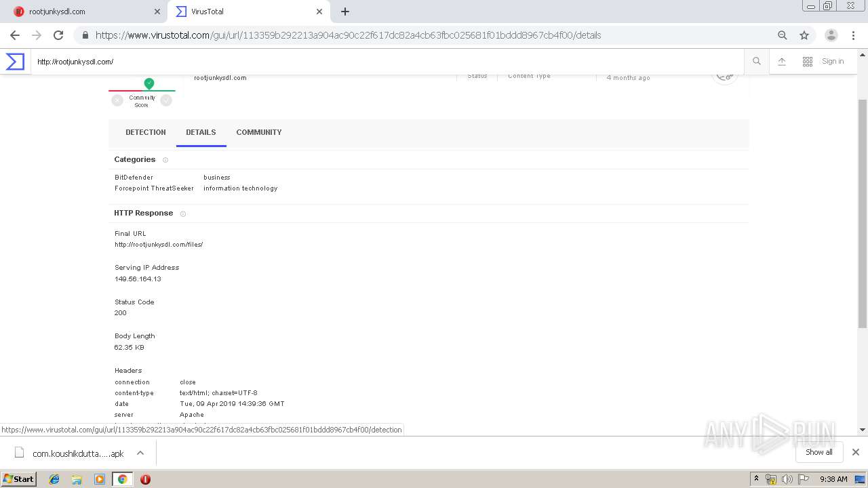Open the media player taskbar icon

(100, 479)
